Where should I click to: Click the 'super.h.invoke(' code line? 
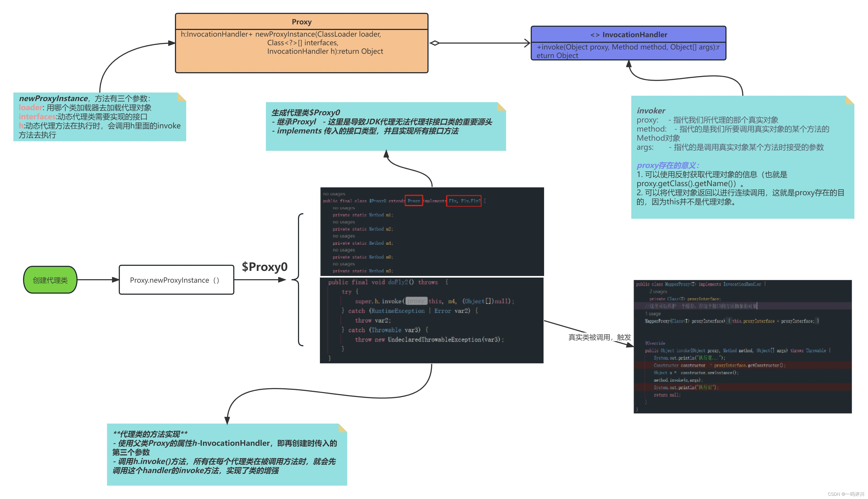point(435,301)
